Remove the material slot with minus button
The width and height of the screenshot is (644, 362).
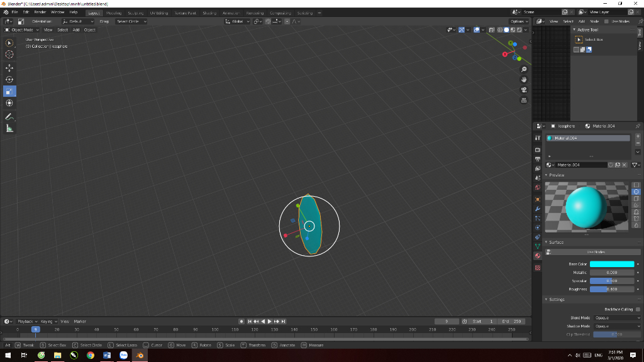pyautogui.click(x=638, y=143)
